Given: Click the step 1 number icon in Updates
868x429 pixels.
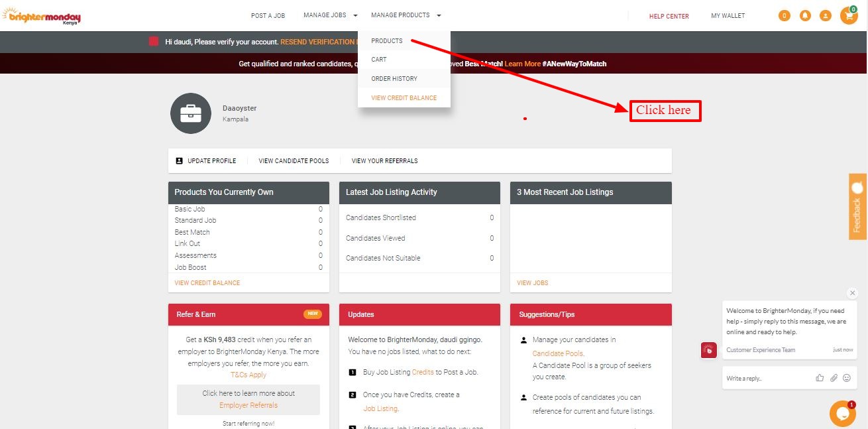Looking at the screenshot, I should coord(353,372).
